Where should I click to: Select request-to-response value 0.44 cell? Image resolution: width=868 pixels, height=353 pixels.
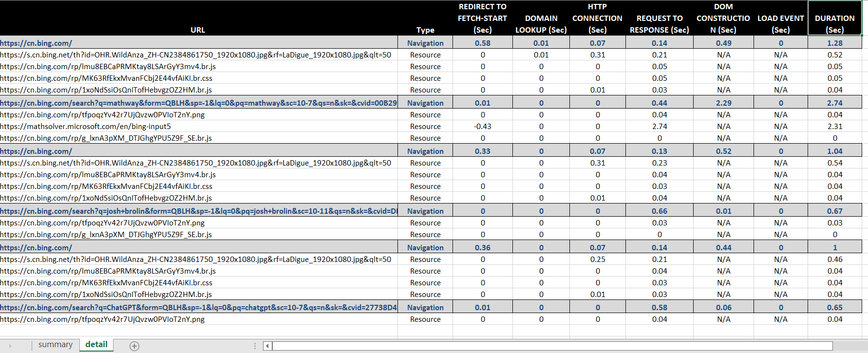660,103
